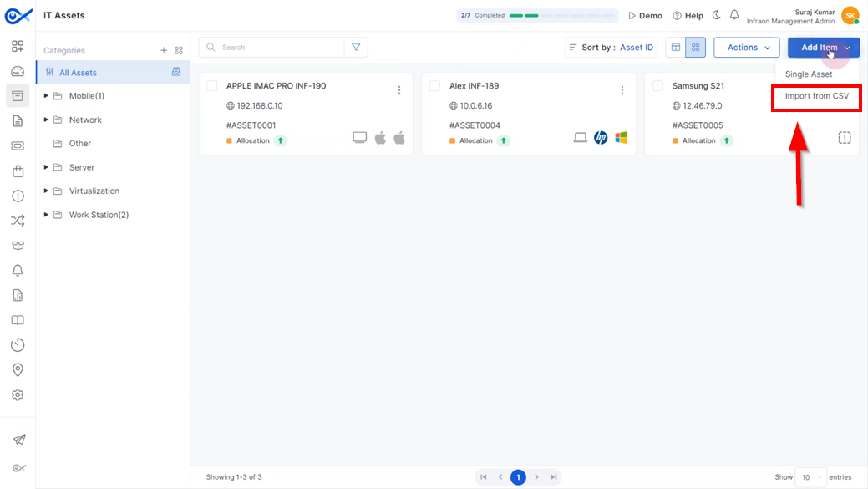Select the Samsung S21 asset checkbox
The height and width of the screenshot is (489, 868).
[657, 86]
